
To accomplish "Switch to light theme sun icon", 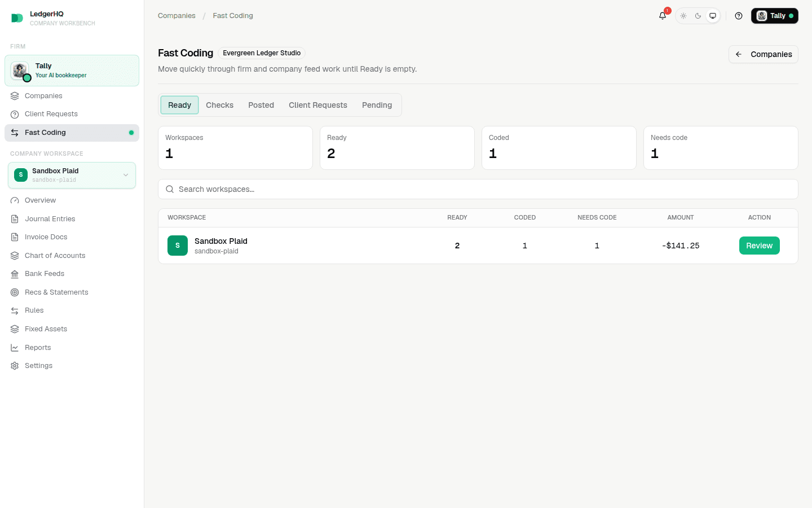I will tap(683, 16).
